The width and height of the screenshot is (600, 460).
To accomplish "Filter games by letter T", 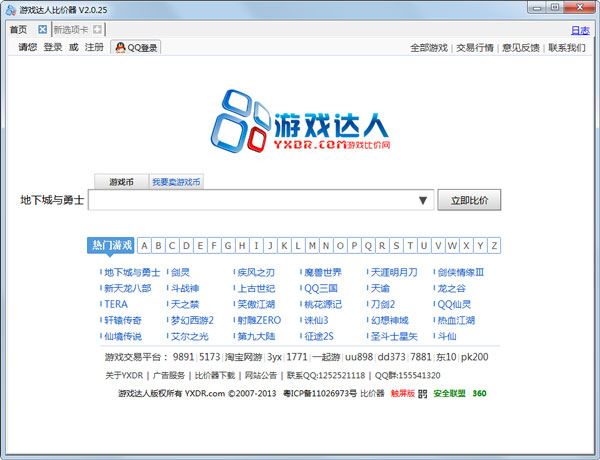I will [x=410, y=246].
